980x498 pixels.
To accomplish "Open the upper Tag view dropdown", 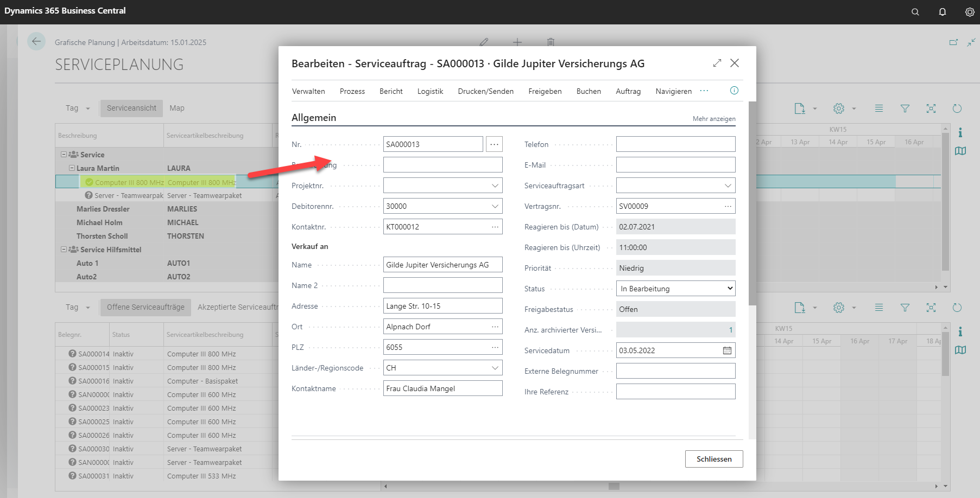I will coord(78,108).
